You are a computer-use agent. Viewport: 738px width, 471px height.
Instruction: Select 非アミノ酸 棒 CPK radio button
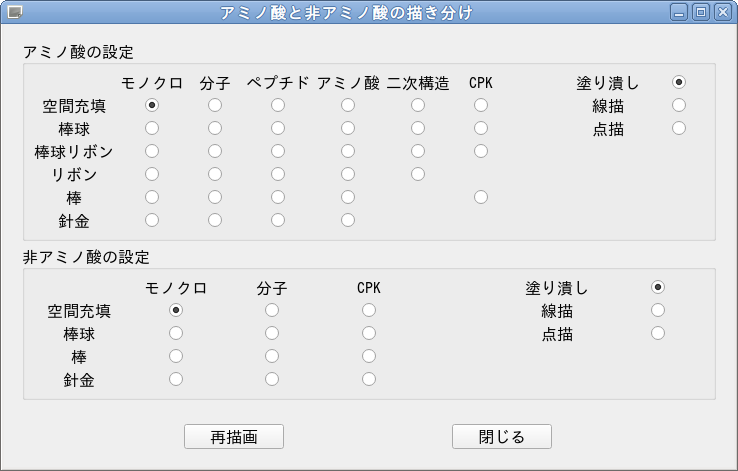pyautogui.click(x=369, y=356)
